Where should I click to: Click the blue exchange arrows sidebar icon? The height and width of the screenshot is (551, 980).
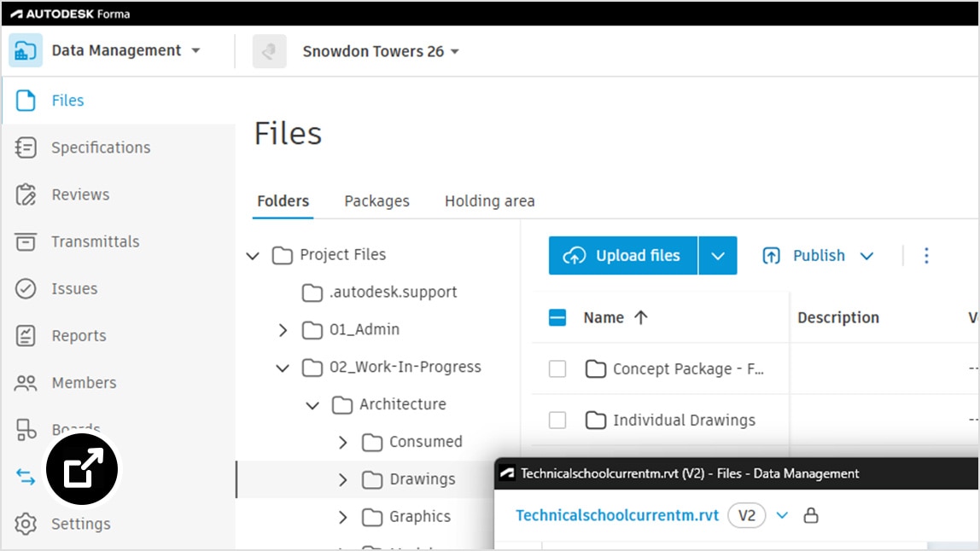point(26,477)
